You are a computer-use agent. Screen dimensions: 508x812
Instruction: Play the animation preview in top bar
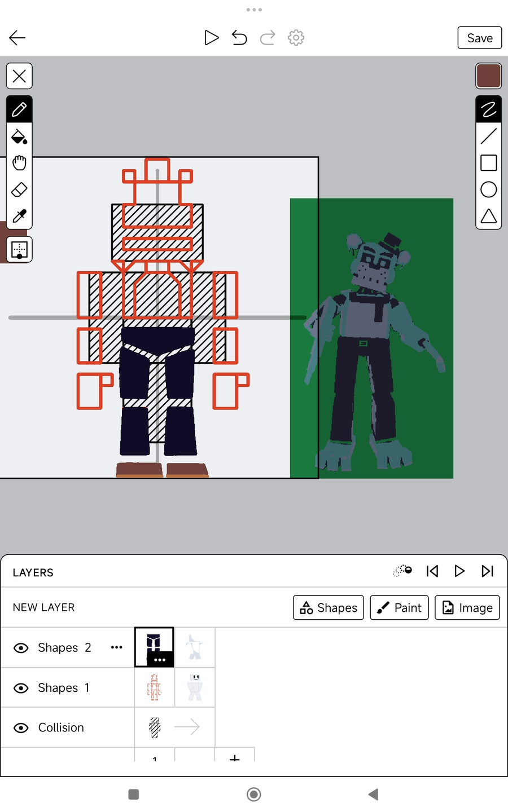click(211, 38)
